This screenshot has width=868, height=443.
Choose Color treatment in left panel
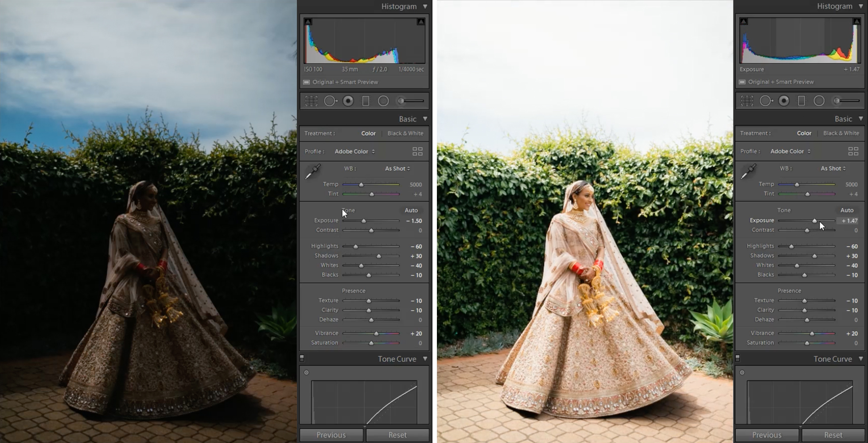(368, 133)
